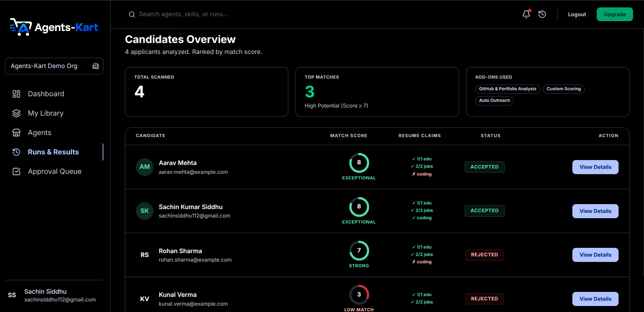This screenshot has width=644, height=312.
Task: Click the Top Matches value 3
Action: (x=309, y=92)
